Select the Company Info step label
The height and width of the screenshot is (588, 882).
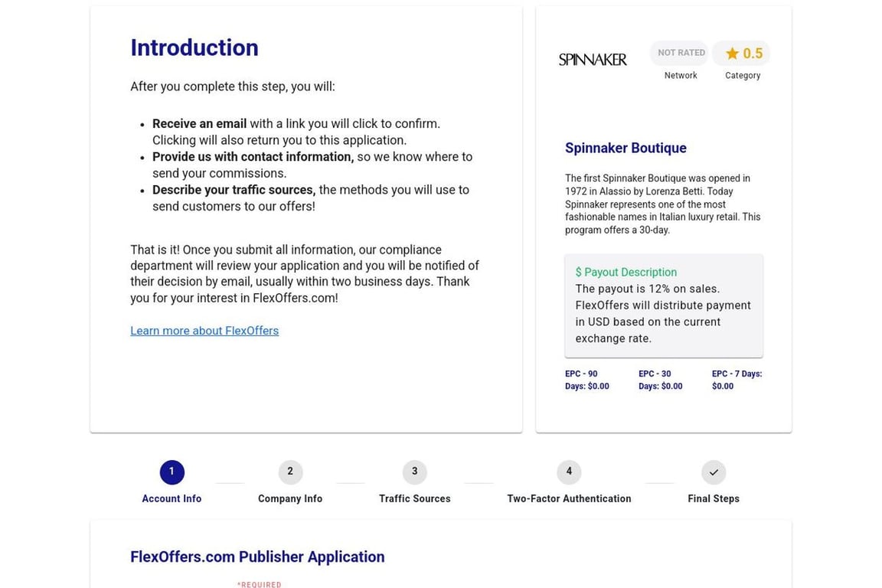point(290,498)
